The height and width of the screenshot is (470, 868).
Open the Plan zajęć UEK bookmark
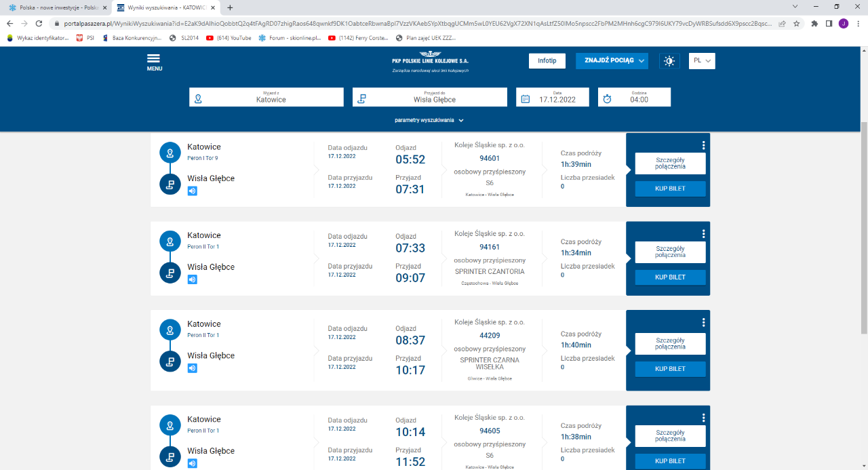[x=427, y=38]
